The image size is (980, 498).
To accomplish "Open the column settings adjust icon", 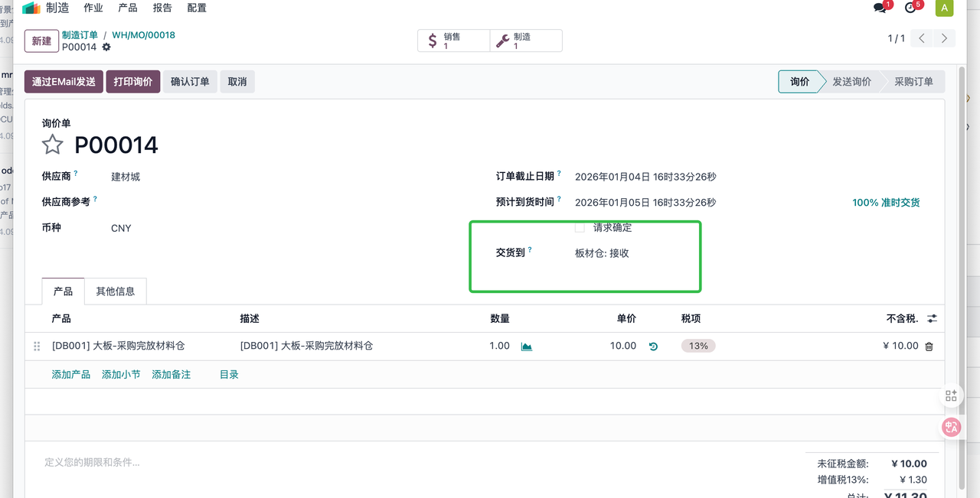I will coord(932,318).
